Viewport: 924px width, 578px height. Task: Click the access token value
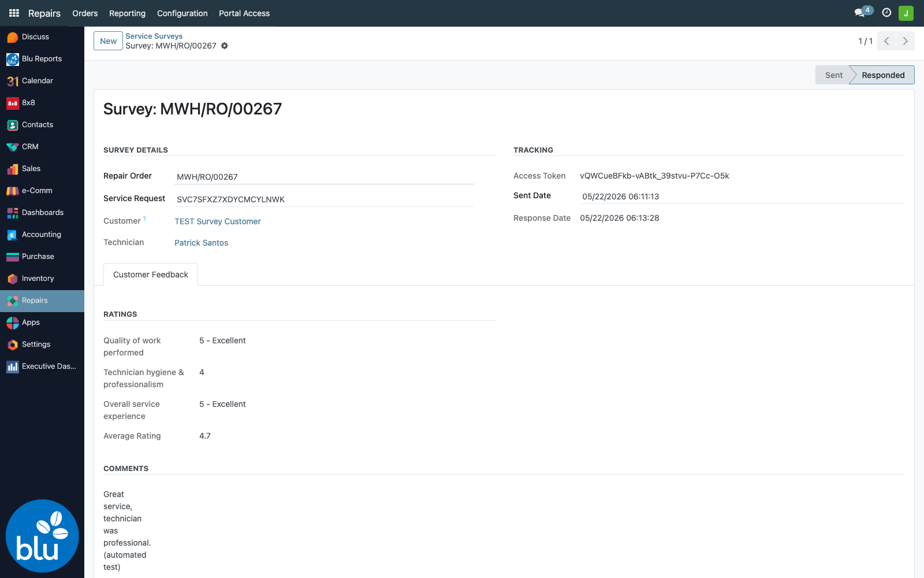(x=654, y=176)
